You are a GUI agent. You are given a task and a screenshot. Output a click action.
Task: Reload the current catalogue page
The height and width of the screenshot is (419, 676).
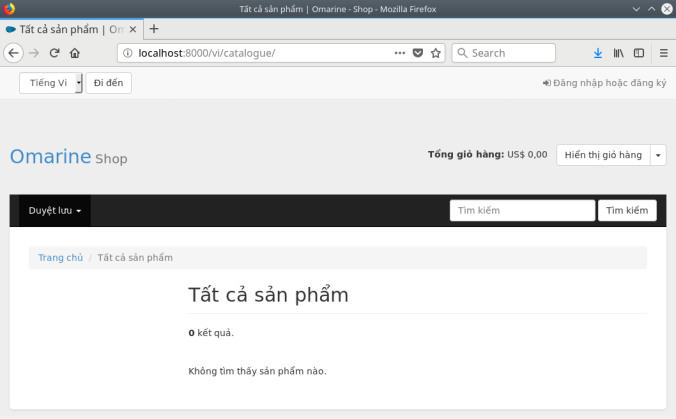click(54, 53)
